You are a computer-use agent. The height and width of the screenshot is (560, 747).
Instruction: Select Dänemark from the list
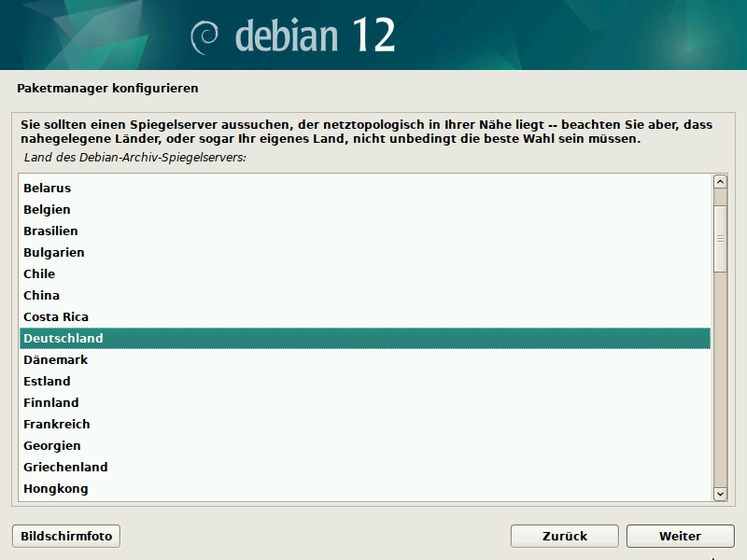tap(55, 359)
